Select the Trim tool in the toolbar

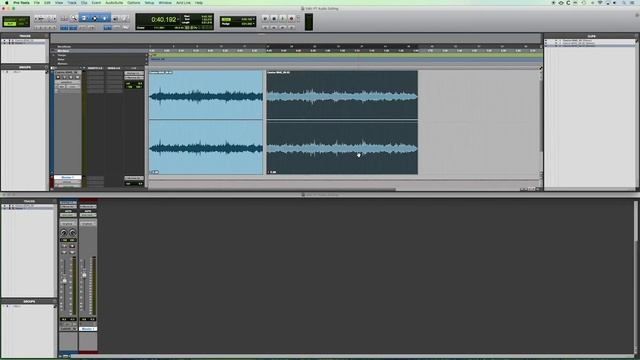pyautogui.click(x=84, y=18)
